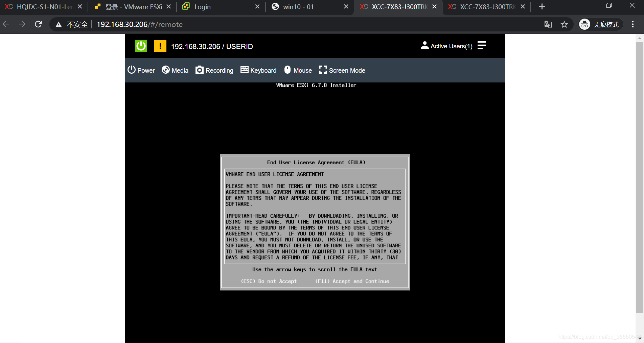Screen dimensions: 644x343
Task: Bookmark this page with star icon
Action: coord(564,24)
